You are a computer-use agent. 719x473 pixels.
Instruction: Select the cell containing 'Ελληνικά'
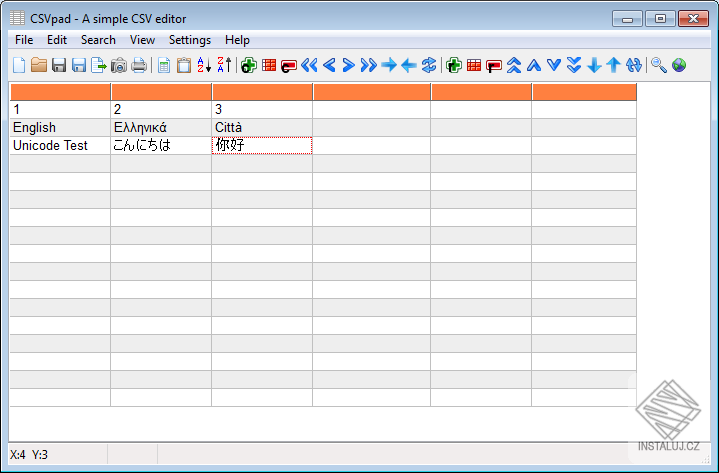pos(161,127)
